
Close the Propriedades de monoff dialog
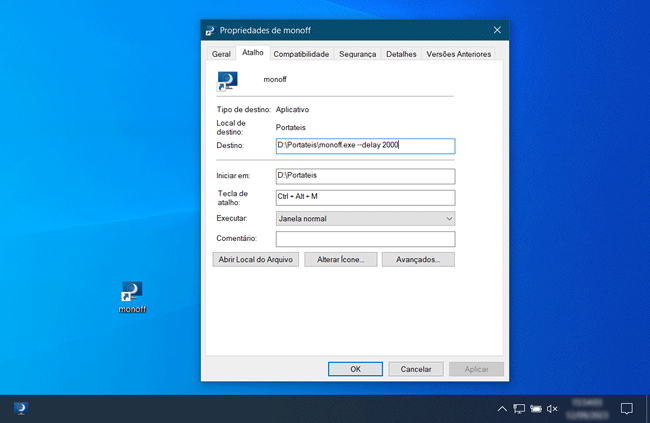point(497,30)
